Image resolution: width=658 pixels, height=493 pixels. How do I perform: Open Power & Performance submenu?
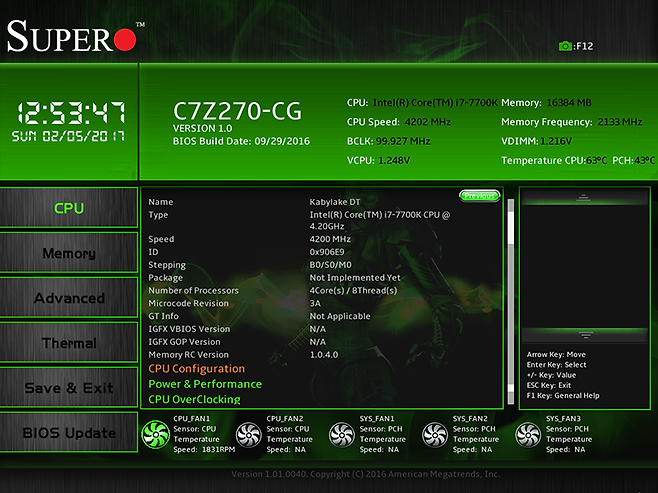(x=205, y=384)
